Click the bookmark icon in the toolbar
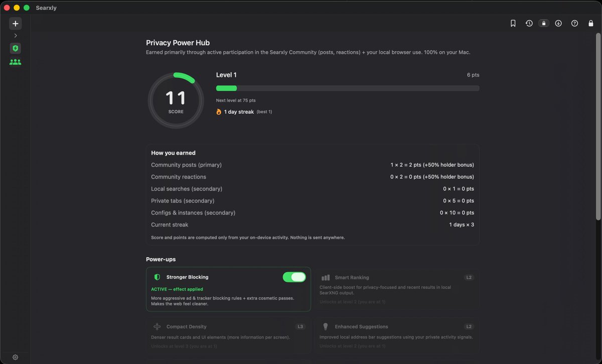Image resolution: width=602 pixels, height=364 pixels. (x=513, y=23)
